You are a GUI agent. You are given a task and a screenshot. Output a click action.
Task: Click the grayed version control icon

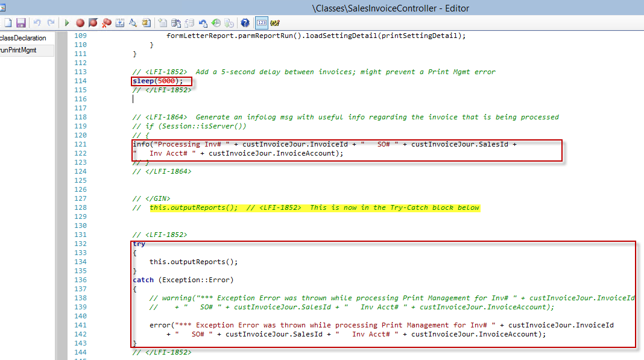(x=189, y=23)
